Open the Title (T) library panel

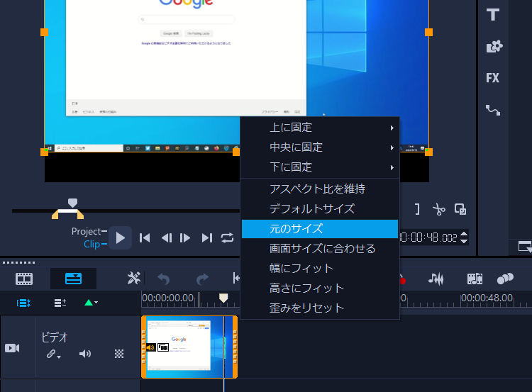tap(493, 15)
